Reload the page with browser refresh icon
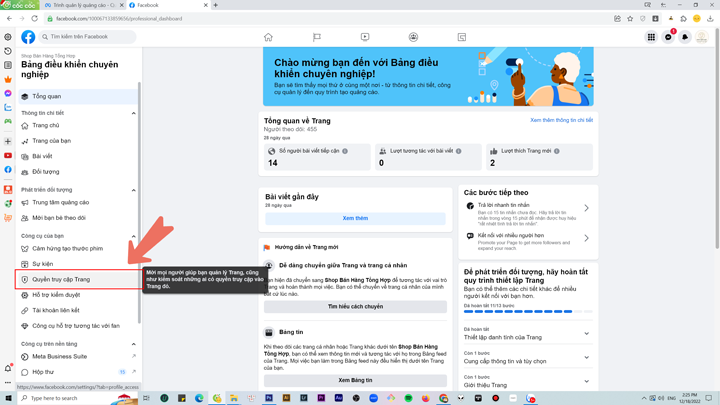This screenshot has height=405, width=720. [34, 18]
